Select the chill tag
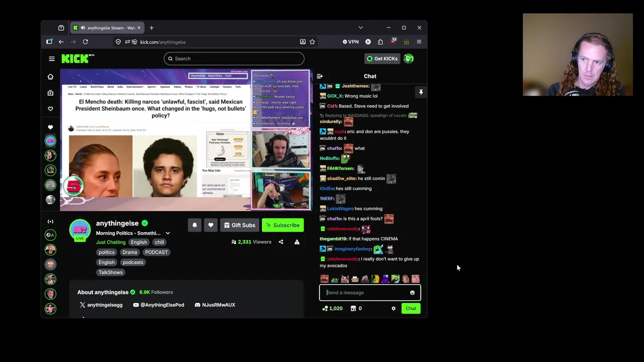The width and height of the screenshot is (644, 362). (159, 242)
